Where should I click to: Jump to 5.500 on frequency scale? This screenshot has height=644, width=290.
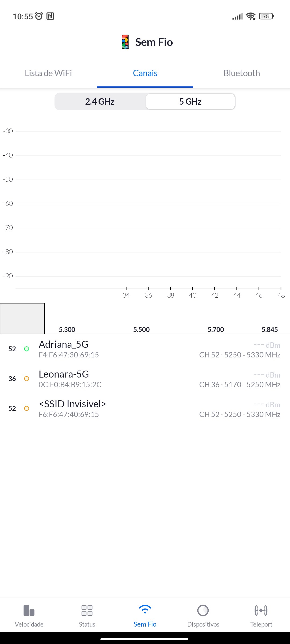click(142, 330)
